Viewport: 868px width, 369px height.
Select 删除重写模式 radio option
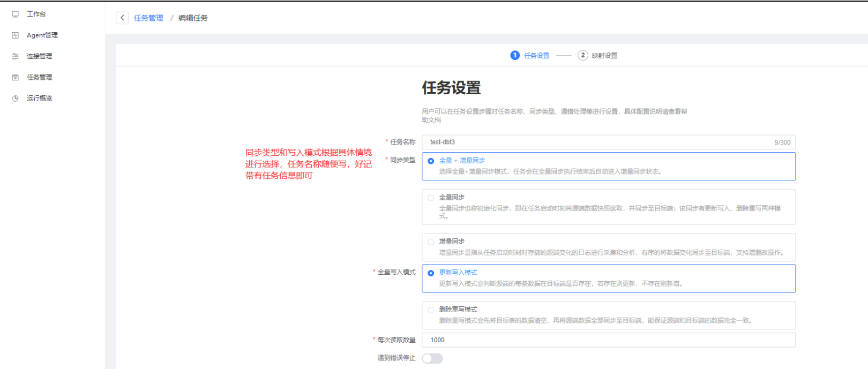[431, 310]
